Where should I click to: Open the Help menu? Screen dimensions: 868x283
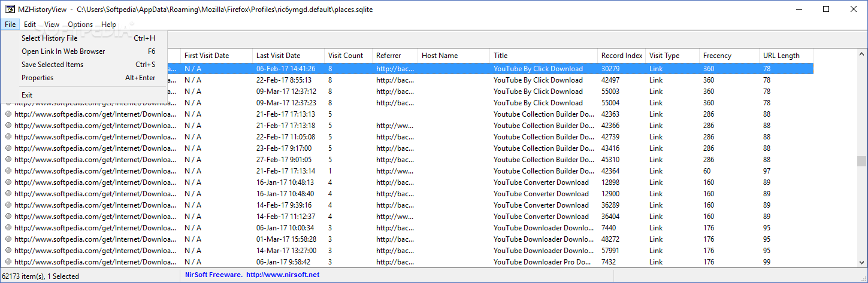coord(109,25)
